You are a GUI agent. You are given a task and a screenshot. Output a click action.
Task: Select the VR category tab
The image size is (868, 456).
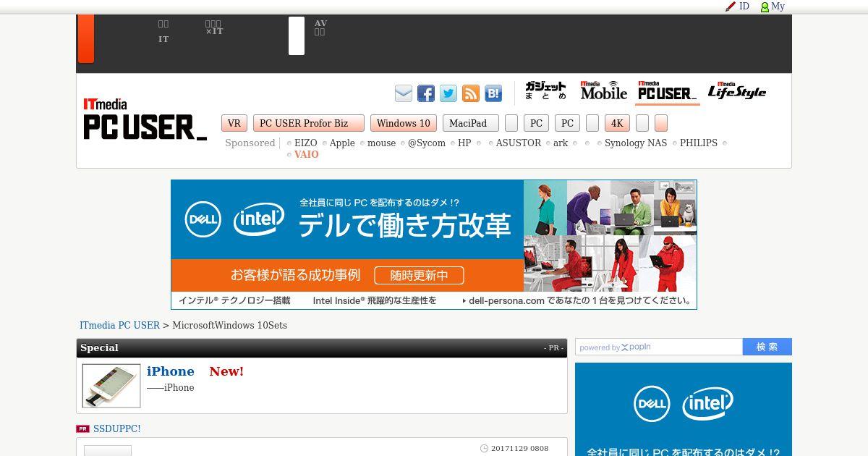tap(234, 123)
